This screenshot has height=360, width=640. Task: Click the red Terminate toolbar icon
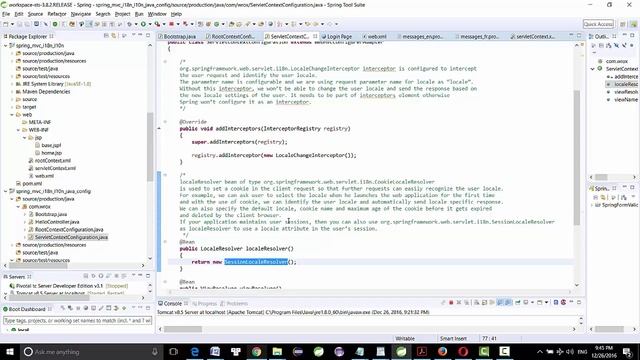[171, 24]
